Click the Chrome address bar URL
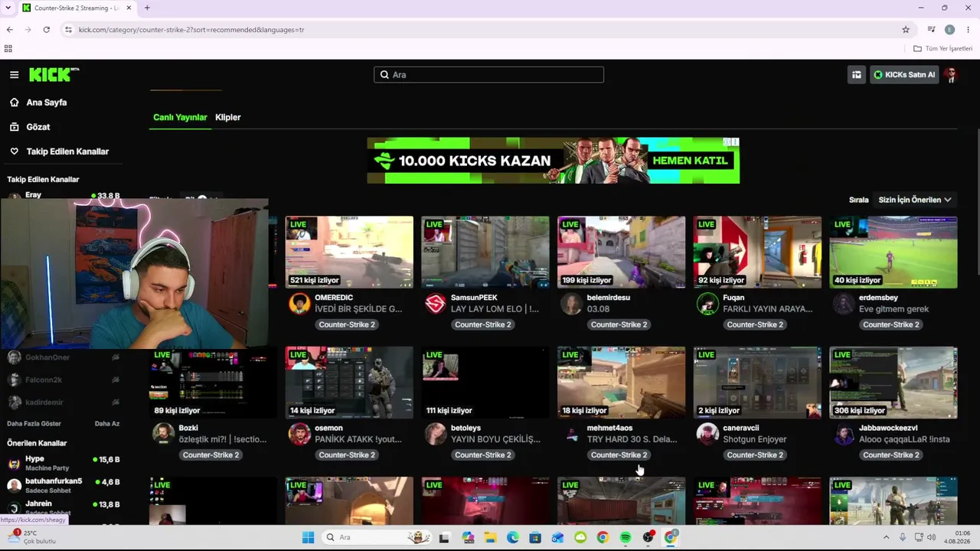The height and width of the screenshot is (551, 980). (191, 30)
